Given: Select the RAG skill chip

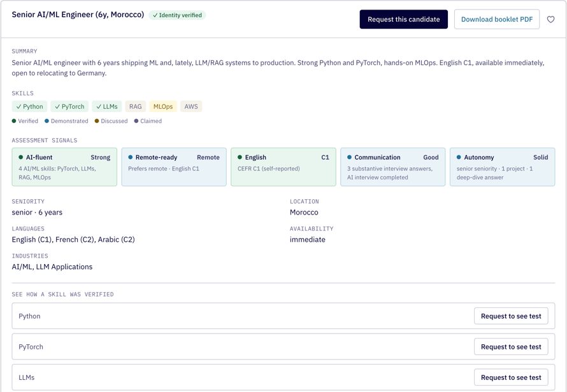Looking at the screenshot, I should 135,106.
